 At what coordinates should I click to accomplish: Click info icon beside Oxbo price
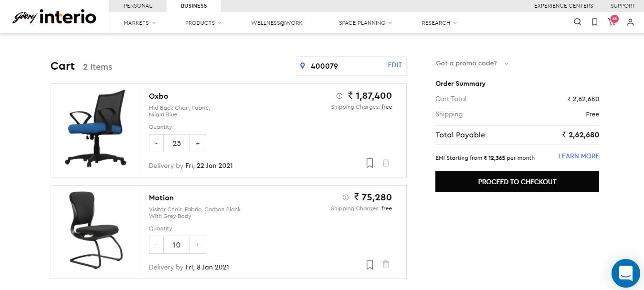coord(339,95)
